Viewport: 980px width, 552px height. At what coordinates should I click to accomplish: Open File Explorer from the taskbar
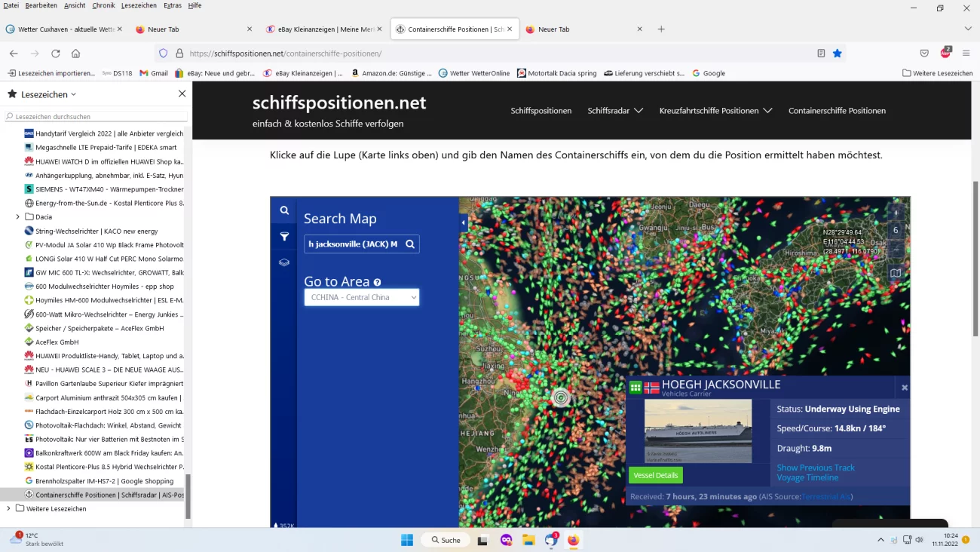[x=529, y=540]
